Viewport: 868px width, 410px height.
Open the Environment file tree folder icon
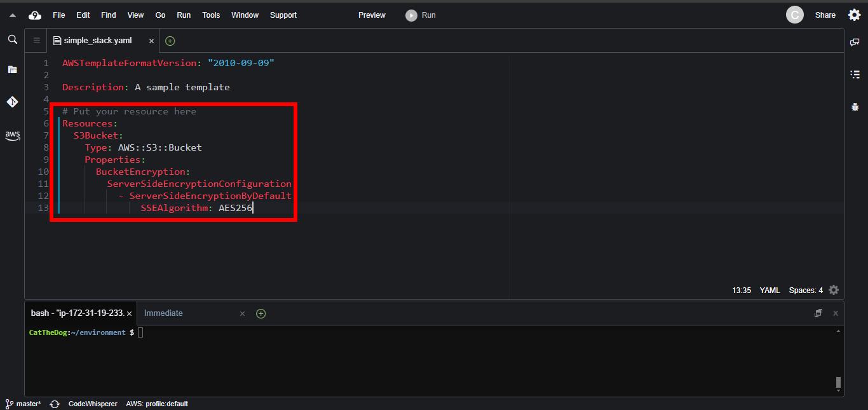click(12, 69)
